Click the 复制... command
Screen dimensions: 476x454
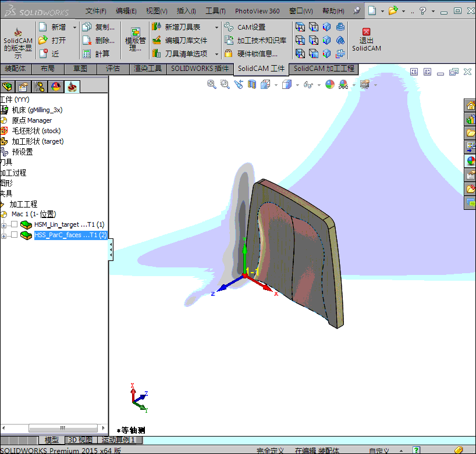[99, 27]
